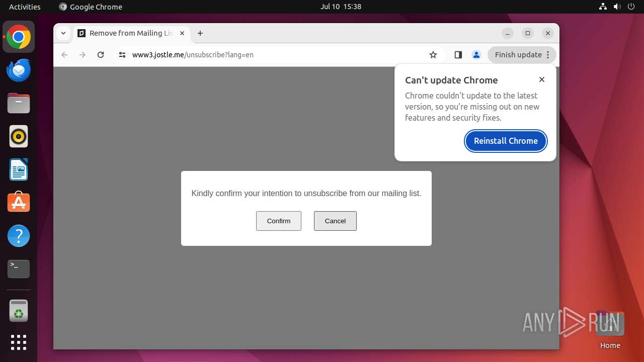Open the Finish update menu

click(x=522, y=55)
